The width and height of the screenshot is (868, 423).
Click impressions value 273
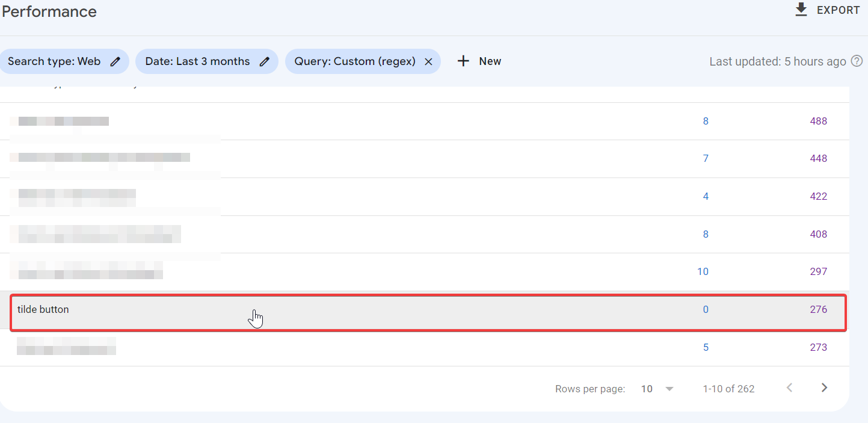coord(819,347)
